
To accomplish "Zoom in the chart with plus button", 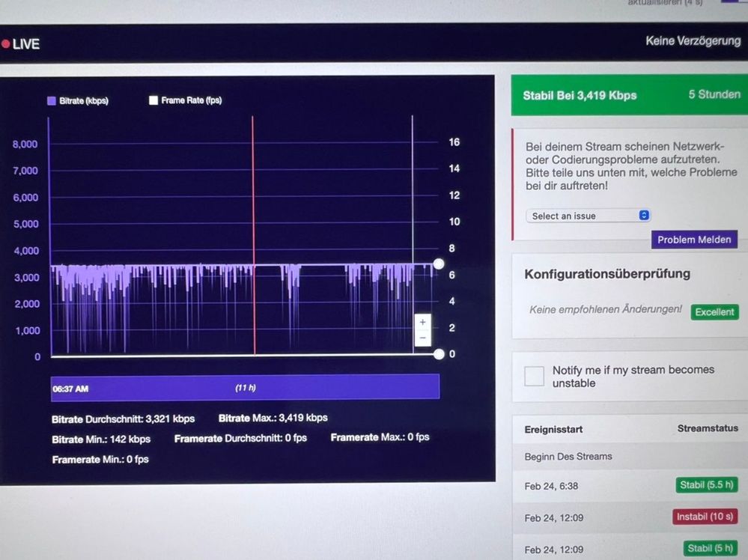I will pos(422,323).
